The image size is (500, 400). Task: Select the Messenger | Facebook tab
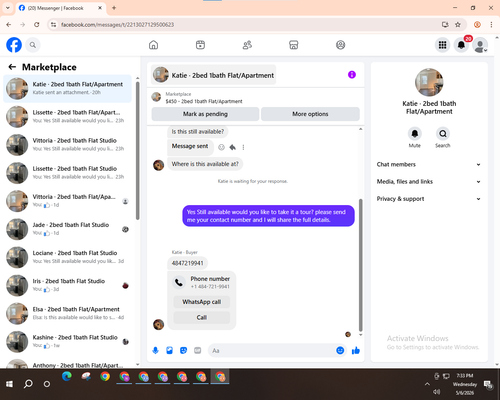61,8
